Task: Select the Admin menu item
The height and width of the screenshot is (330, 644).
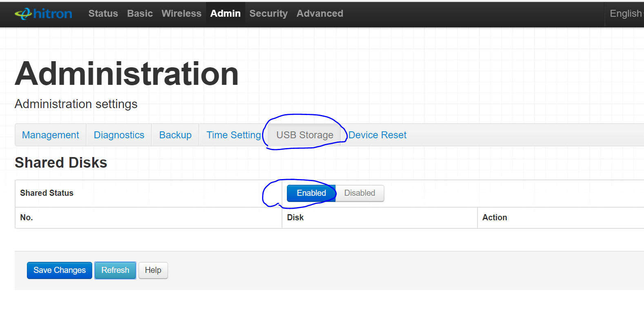Action: tap(226, 13)
